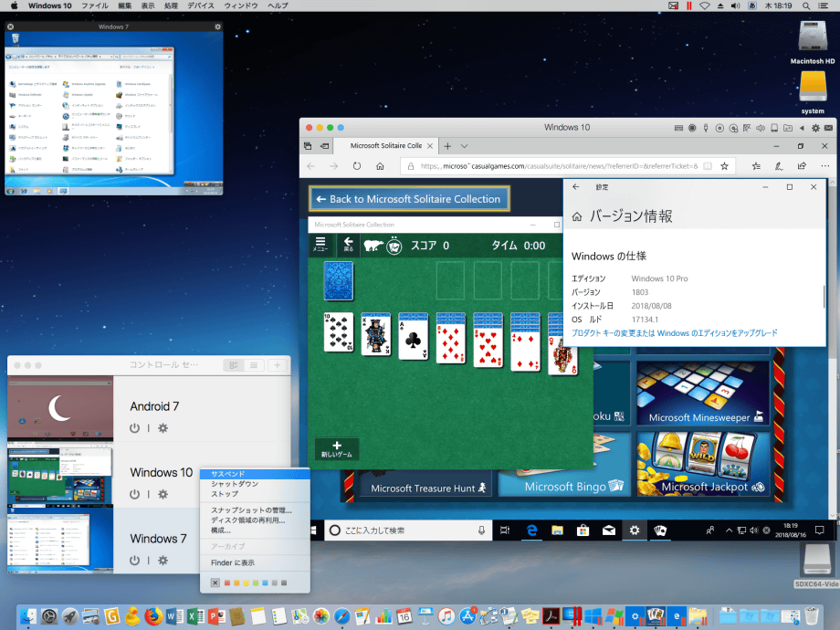The height and width of the screenshot is (630, 840).
Task: Open Microsoft Jackpot tile
Action: tap(703, 464)
